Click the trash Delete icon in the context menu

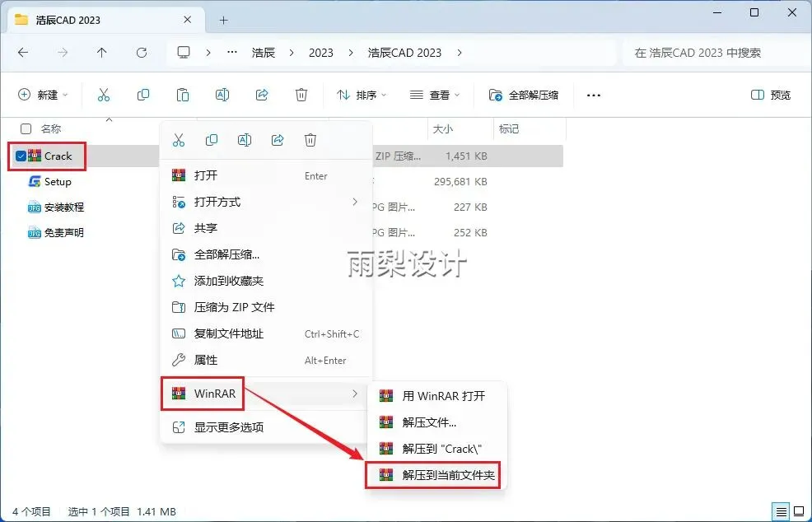click(310, 140)
